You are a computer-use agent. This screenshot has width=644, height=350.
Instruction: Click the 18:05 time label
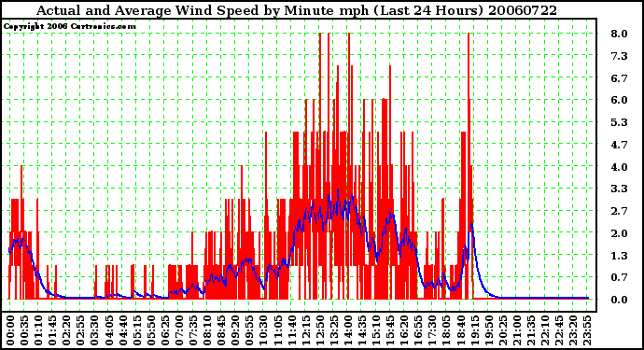[446, 330]
